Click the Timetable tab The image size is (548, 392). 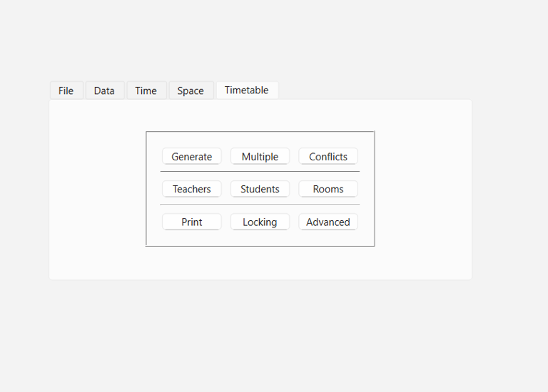coord(247,90)
